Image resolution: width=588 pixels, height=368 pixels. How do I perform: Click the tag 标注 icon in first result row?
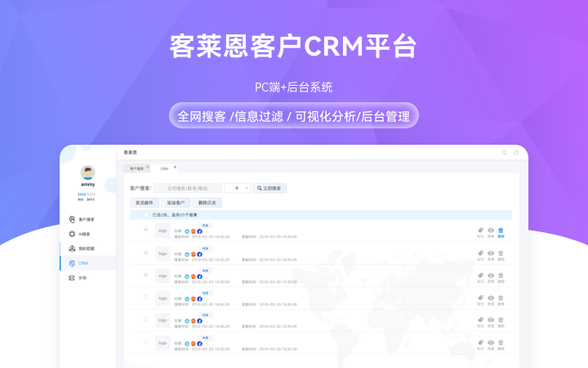click(x=480, y=230)
